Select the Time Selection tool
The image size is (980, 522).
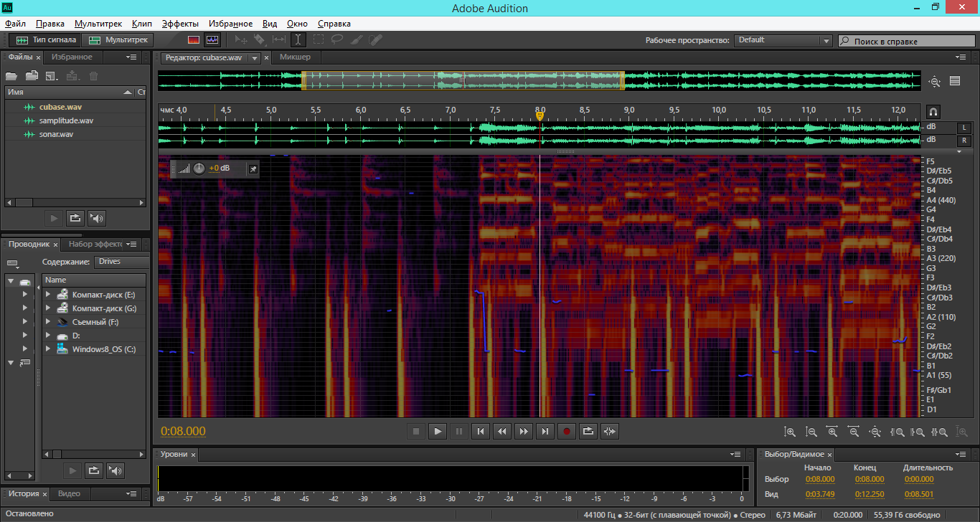(298, 40)
